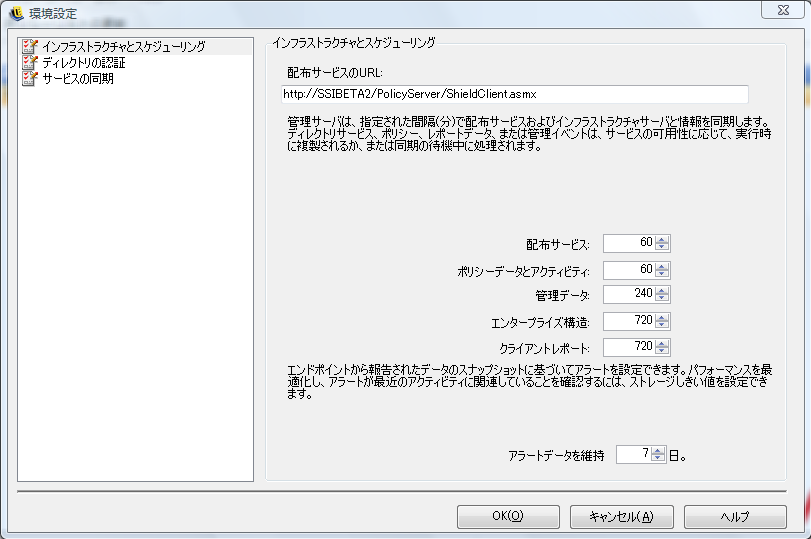Click the 配布サービスのURL input field
The height and width of the screenshot is (539, 811).
pos(515,94)
